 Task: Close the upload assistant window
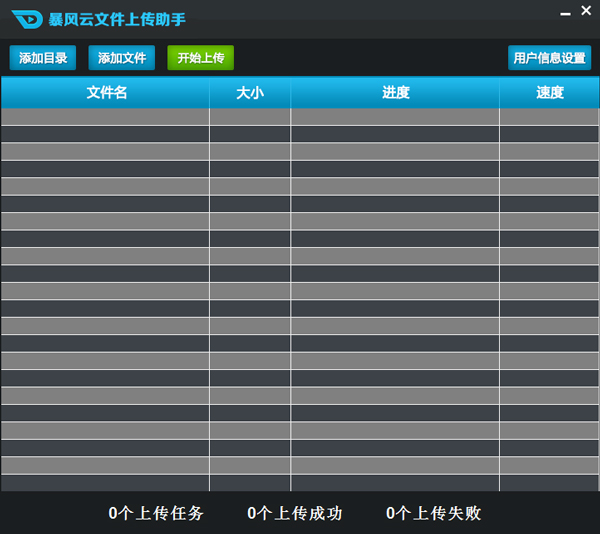coord(586,10)
